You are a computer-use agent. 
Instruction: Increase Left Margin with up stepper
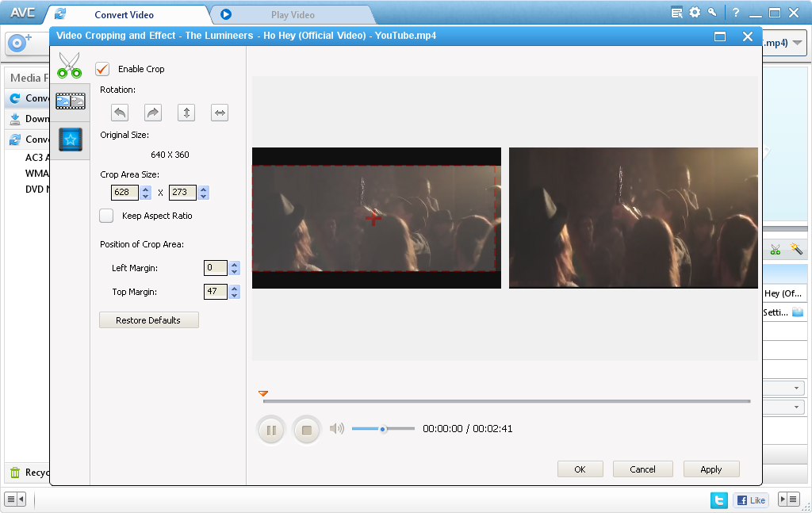click(x=235, y=265)
